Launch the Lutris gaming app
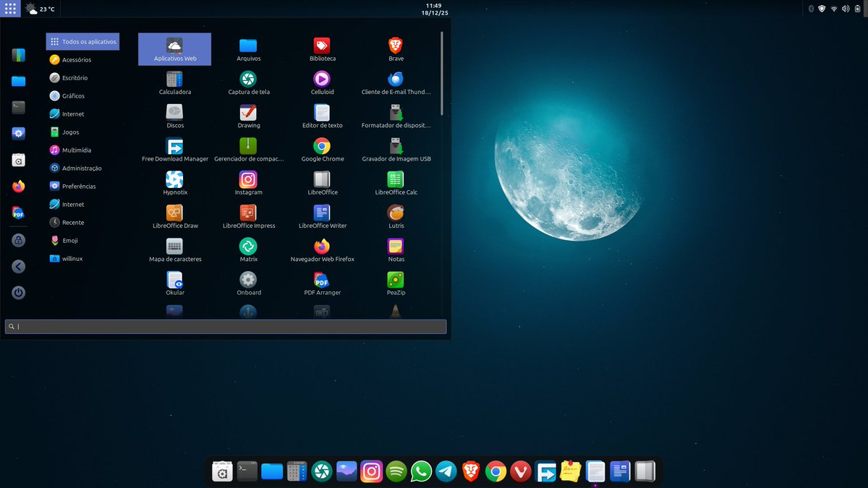The image size is (868, 488). tap(396, 216)
